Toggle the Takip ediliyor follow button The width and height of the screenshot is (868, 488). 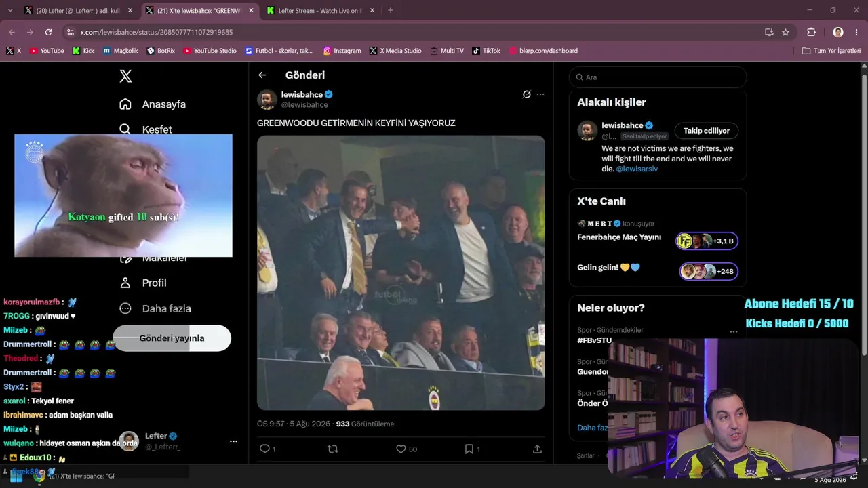(x=707, y=131)
